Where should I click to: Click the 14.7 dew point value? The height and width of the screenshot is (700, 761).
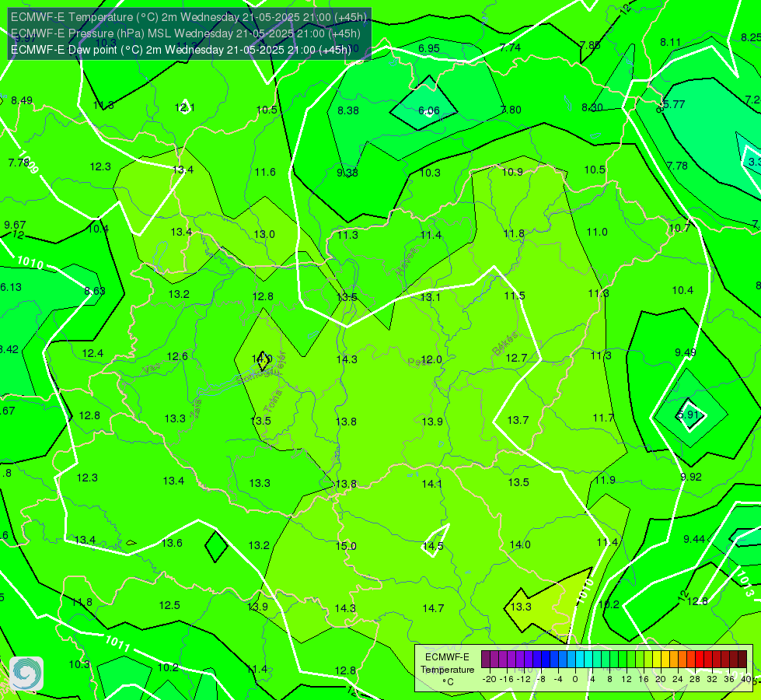point(433,608)
